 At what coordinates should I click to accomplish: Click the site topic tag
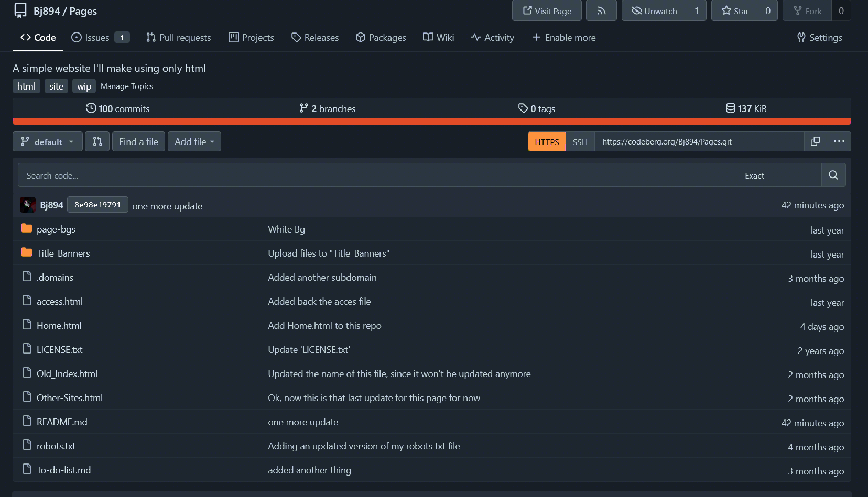point(56,86)
